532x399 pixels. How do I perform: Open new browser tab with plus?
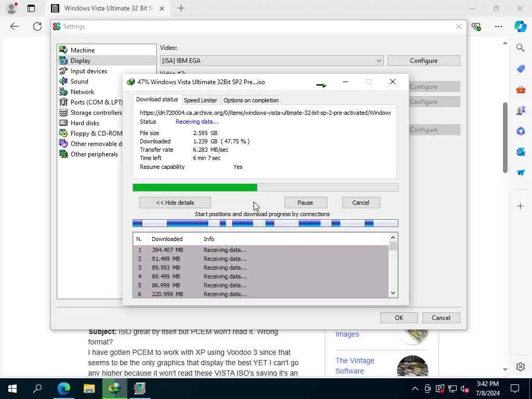[x=181, y=8]
